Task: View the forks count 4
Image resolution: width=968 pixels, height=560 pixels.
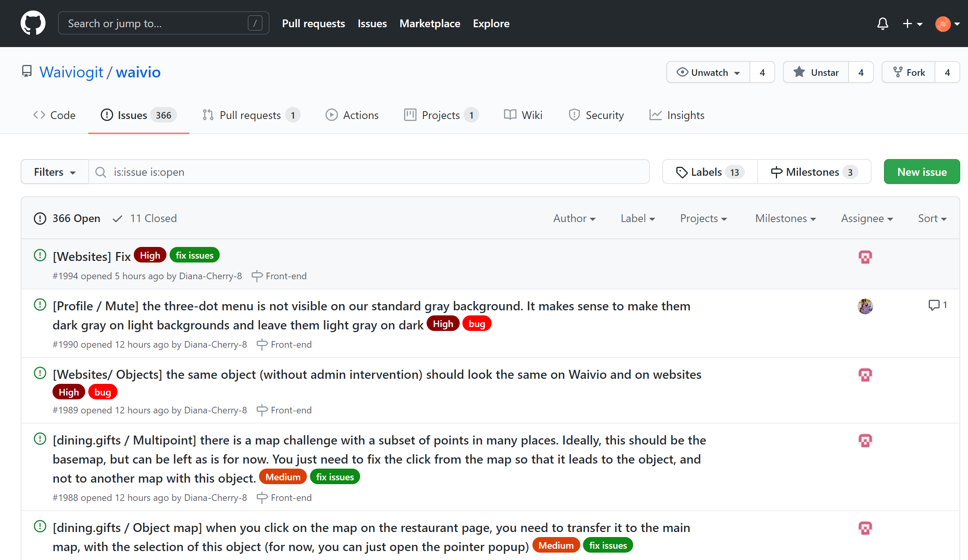Action: point(947,72)
